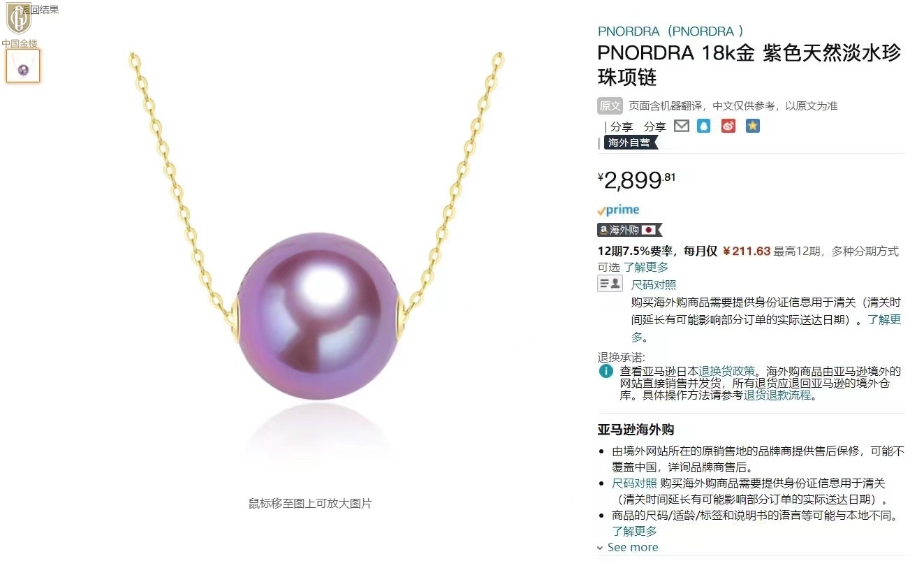Click the 海外购 Japan flag badge
The height and width of the screenshot is (561, 924).
pyautogui.click(x=629, y=230)
